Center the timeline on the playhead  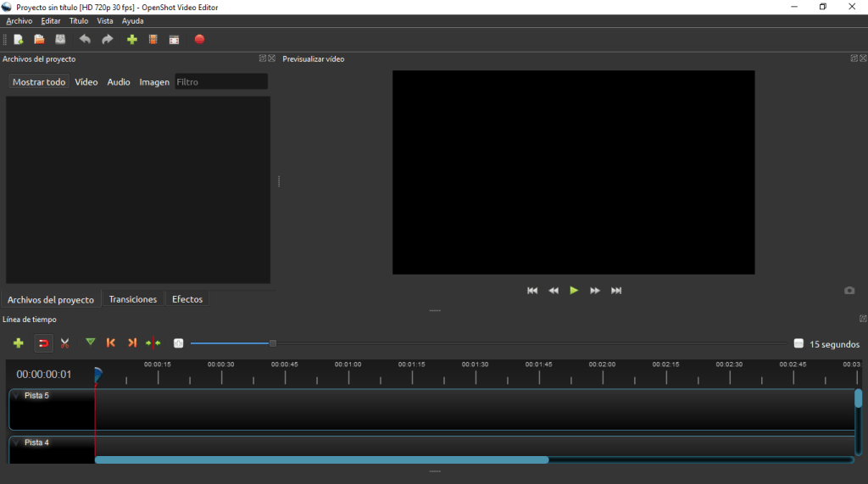click(153, 343)
